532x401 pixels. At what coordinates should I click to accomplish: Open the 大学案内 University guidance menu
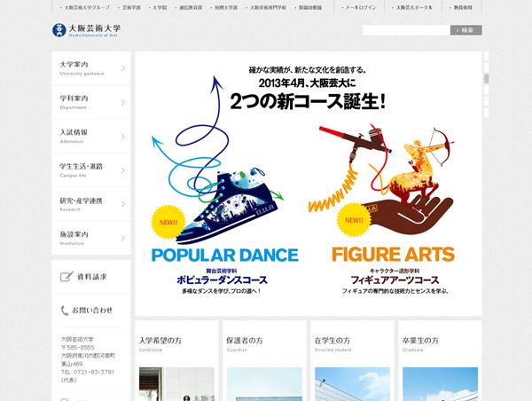click(x=91, y=68)
